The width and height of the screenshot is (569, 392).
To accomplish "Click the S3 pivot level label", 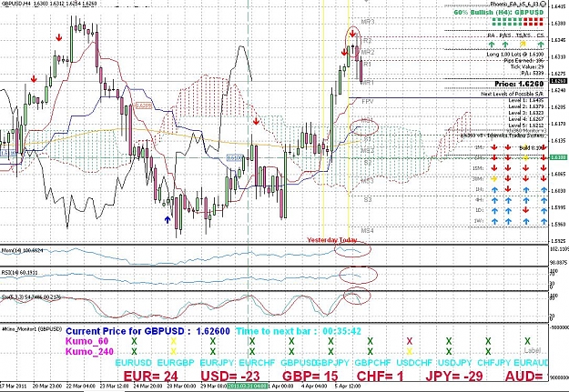I will point(368,199).
